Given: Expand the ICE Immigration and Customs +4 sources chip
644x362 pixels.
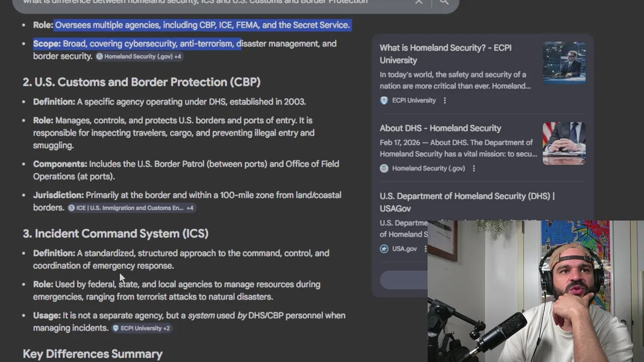Looking at the screenshot, I should [x=131, y=208].
